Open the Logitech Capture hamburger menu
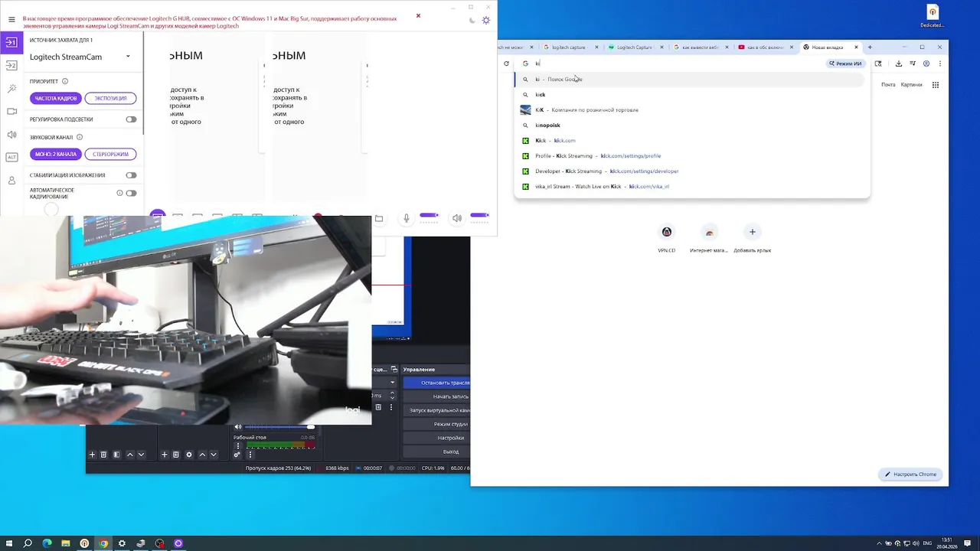 click(x=11, y=20)
